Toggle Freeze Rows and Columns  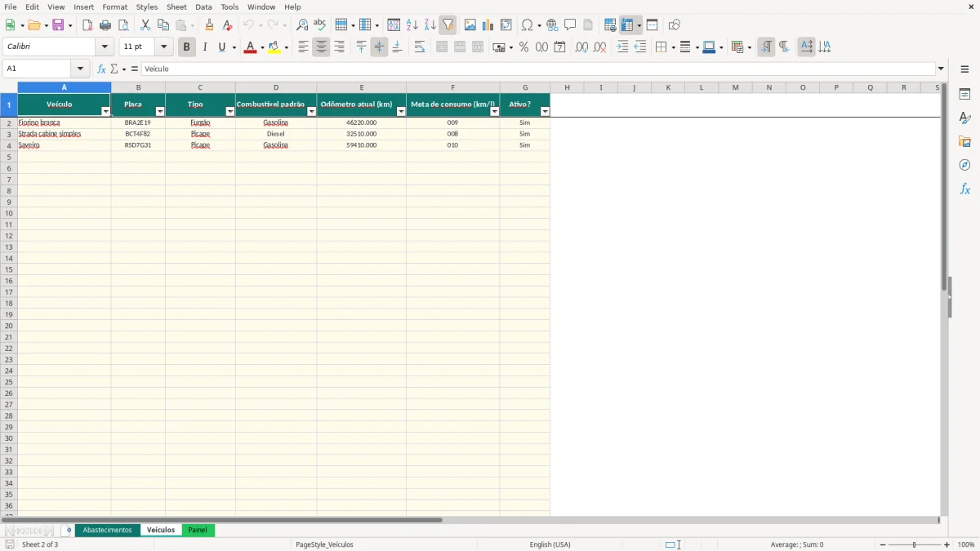click(x=627, y=25)
